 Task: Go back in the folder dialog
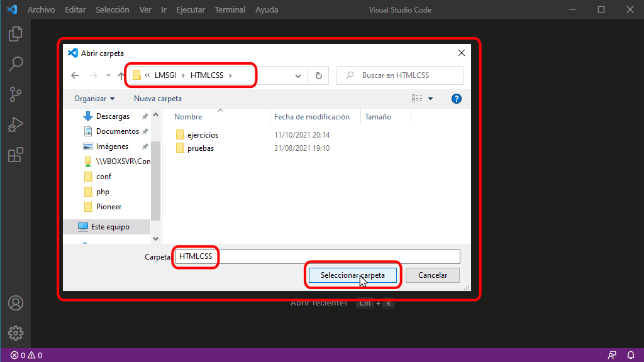coord(75,75)
